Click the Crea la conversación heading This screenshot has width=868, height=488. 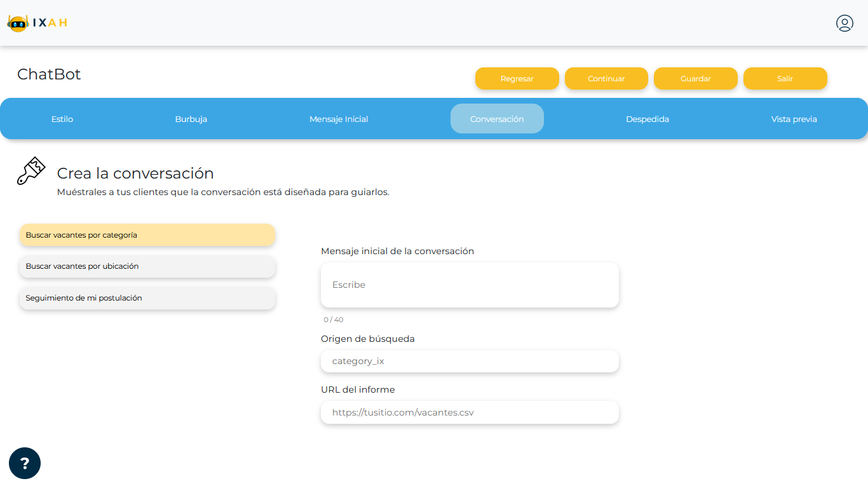click(x=135, y=173)
